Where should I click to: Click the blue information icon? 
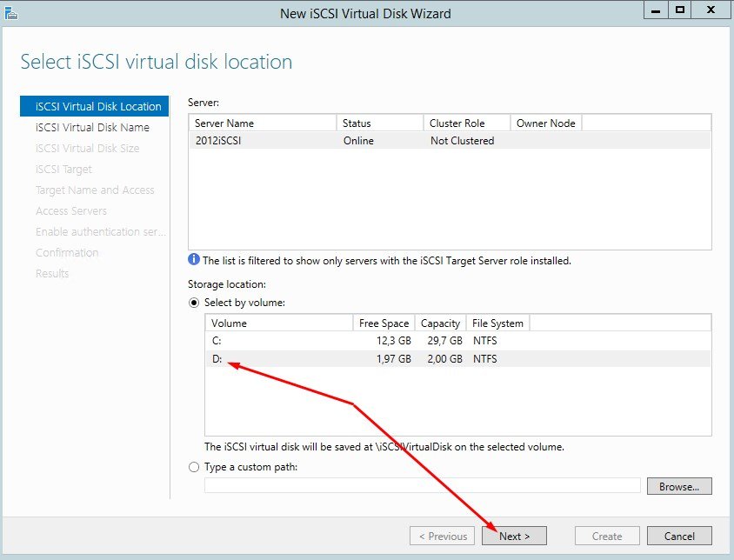click(x=194, y=260)
